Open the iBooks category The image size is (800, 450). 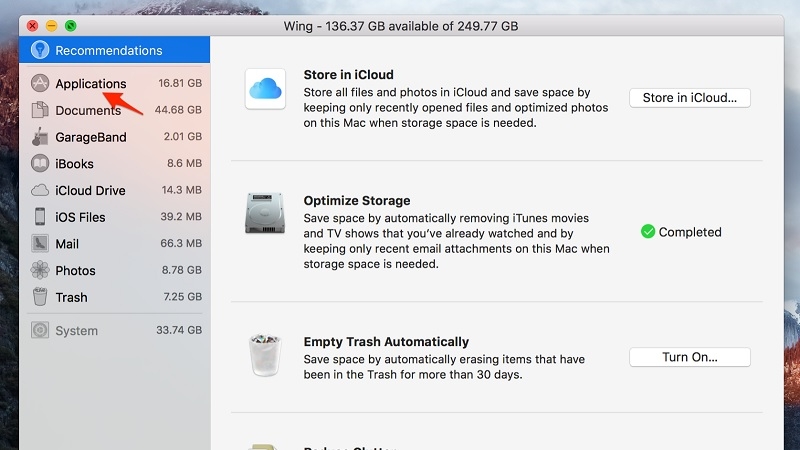(x=115, y=163)
